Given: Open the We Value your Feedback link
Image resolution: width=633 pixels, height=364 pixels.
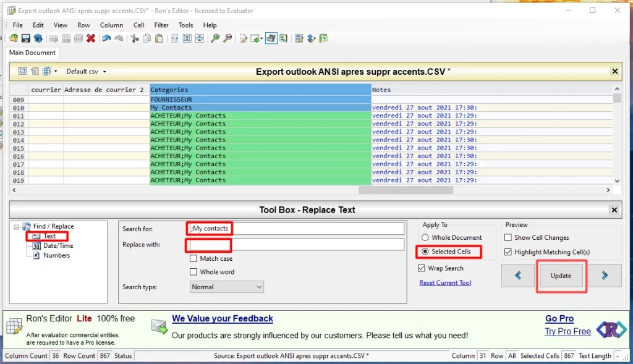Looking at the screenshot, I should tap(223, 318).
